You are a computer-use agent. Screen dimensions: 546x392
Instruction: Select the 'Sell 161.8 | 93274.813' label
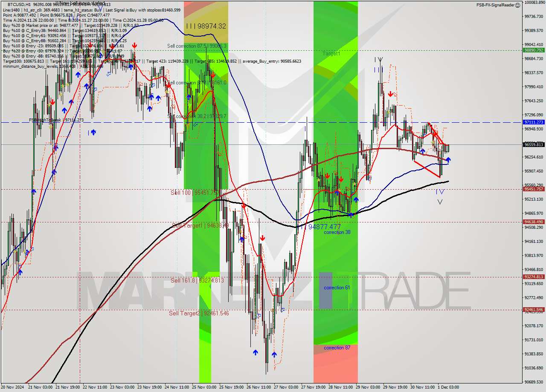click(197, 280)
